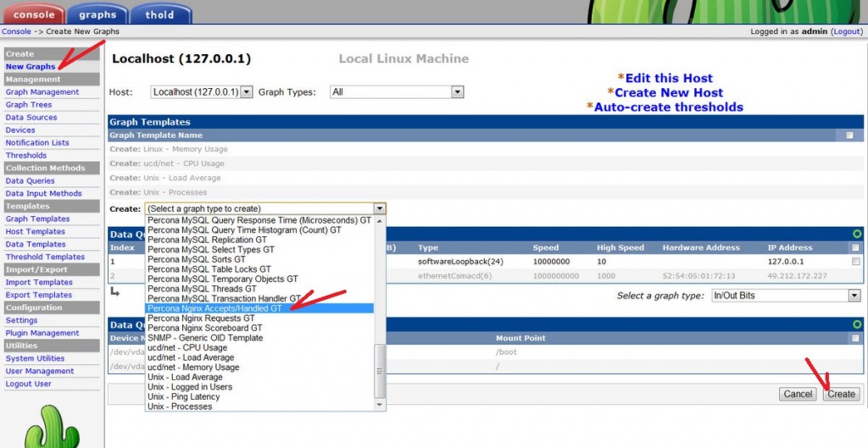Expand the Graph Types dropdown set to All
Screen dimensions: 868x448
[x=397, y=91]
